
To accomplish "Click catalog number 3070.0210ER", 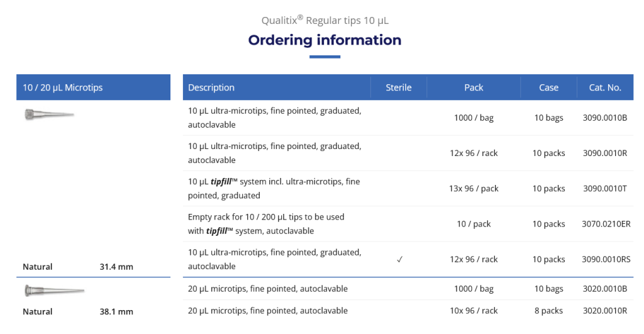I will coord(606,223).
